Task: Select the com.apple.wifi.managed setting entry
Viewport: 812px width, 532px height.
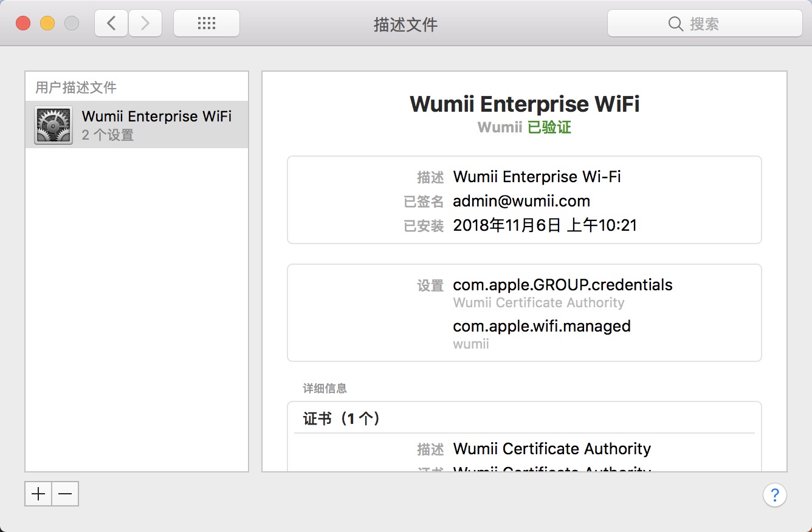Action: [x=542, y=326]
